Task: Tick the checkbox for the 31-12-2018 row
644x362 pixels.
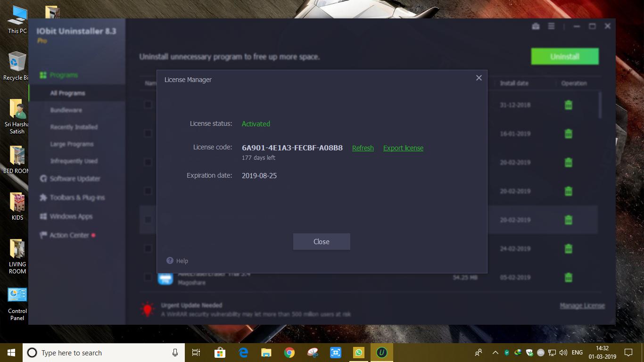Action: pyautogui.click(x=148, y=105)
